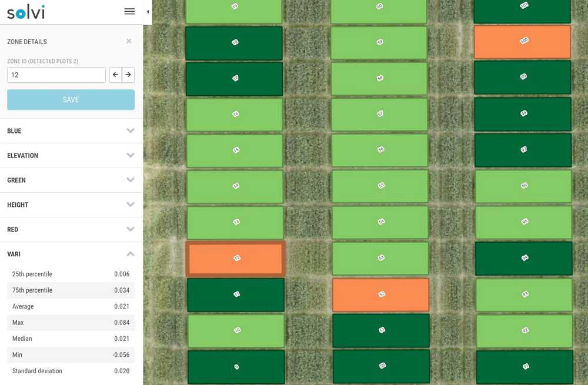Expand the Green section
Screen dimensions: 588x385
(71, 180)
